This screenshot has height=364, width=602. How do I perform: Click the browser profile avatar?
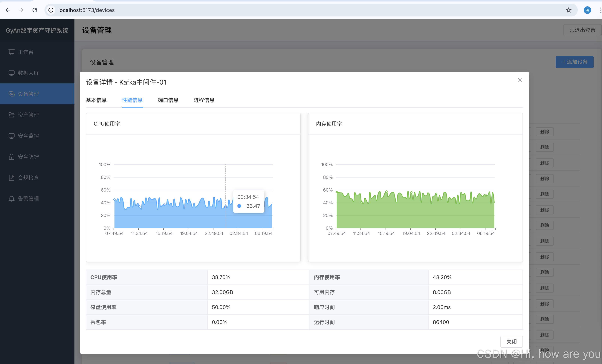pyautogui.click(x=587, y=10)
